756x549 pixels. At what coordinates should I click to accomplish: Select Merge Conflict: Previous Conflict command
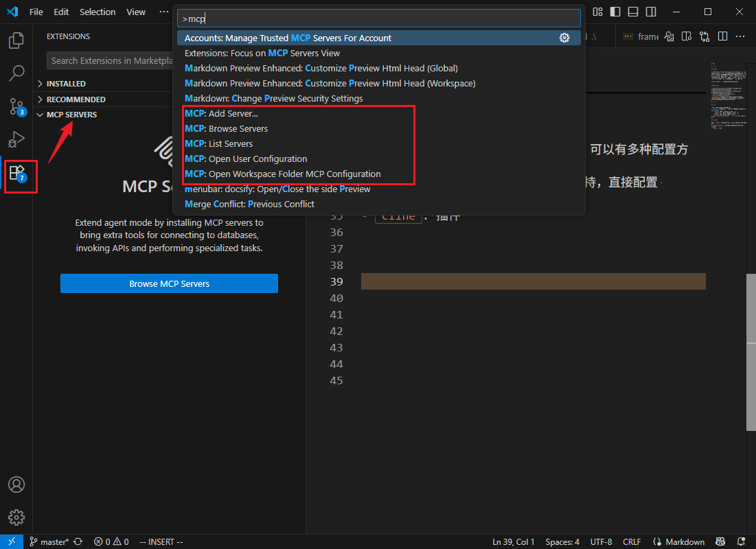pos(378,205)
